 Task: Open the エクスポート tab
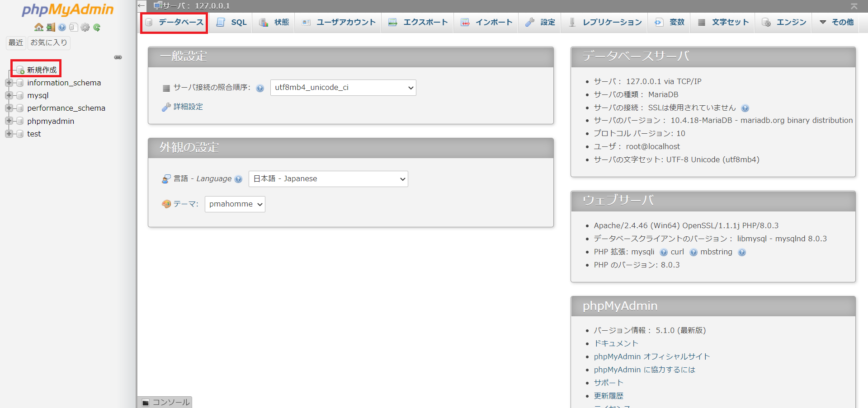coord(418,22)
